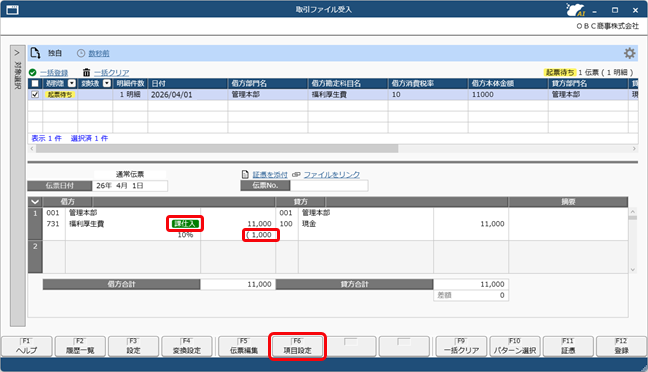Viewport: 648px width, 372px height.
Task: Click the tax amount ( 1,000 in the debit line
Action: click(x=260, y=235)
